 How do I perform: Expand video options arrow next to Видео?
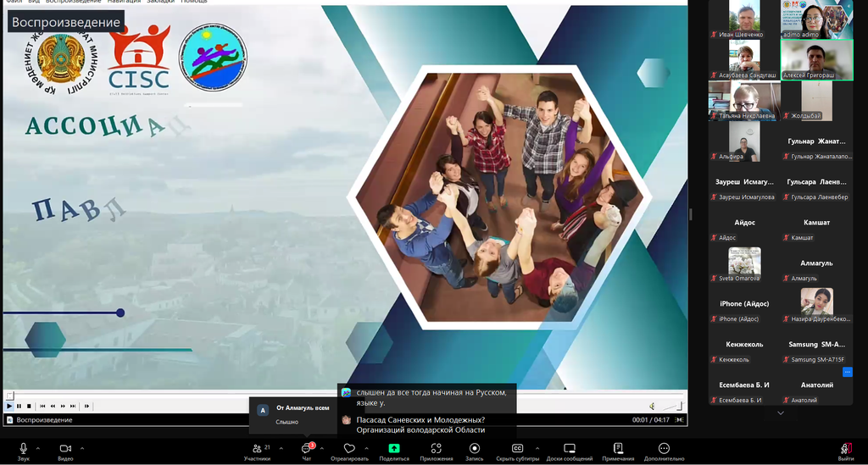point(82,448)
